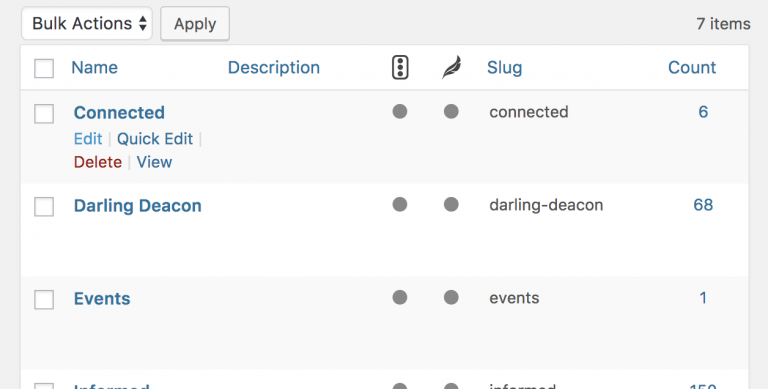768x389 pixels.
Task: Delete the Connected category
Action: (x=97, y=162)
